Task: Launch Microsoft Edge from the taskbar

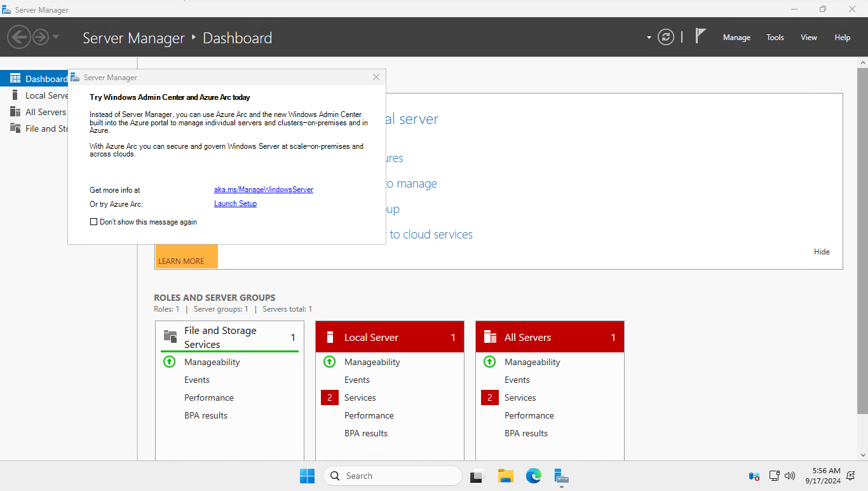Action: pyautogui.click(x=533, y=476)
